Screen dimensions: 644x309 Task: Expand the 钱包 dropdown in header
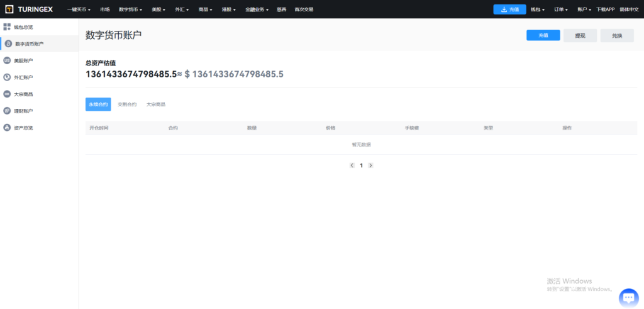[x=538, y=9]
